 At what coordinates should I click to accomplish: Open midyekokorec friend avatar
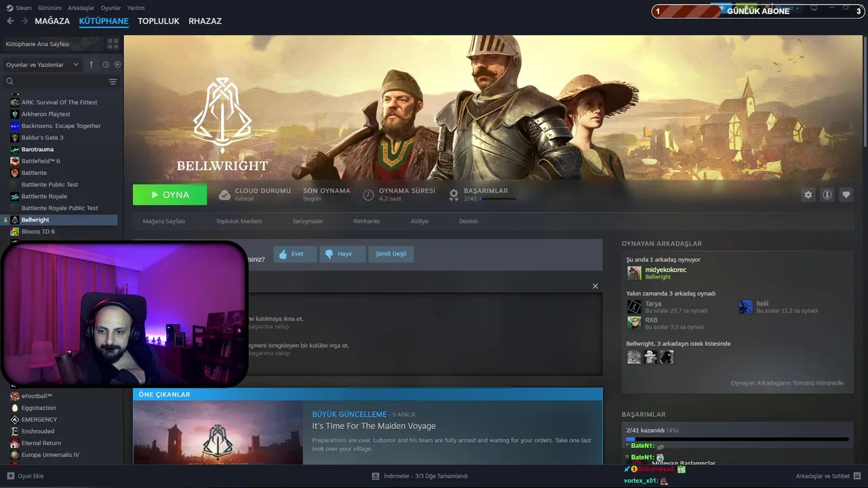point(634,273)
